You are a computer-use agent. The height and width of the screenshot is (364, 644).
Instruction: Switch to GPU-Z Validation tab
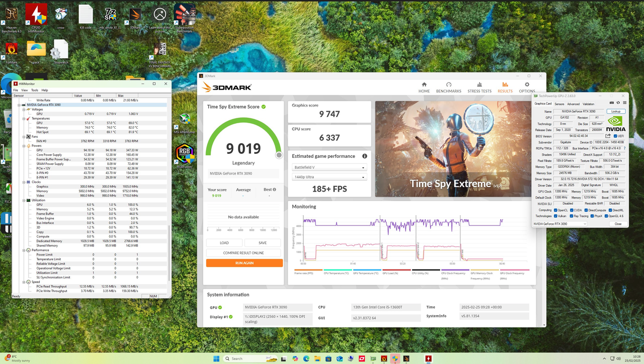pos(588,104)
